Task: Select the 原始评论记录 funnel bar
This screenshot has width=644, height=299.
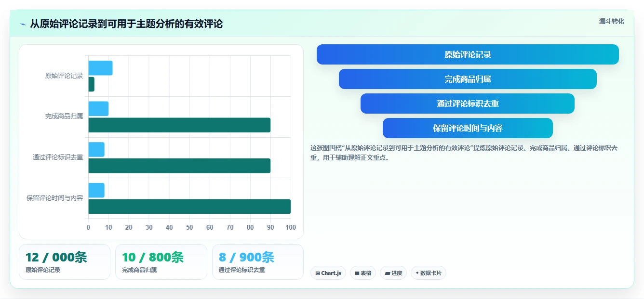Action: 468,54
